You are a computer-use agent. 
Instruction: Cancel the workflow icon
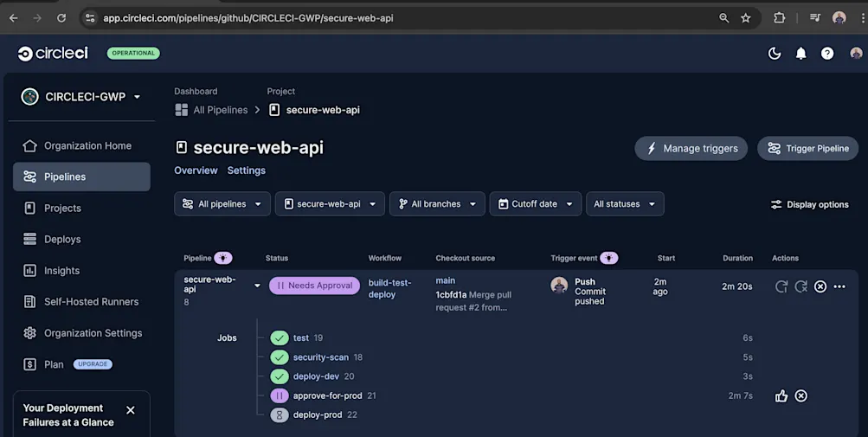820,286
